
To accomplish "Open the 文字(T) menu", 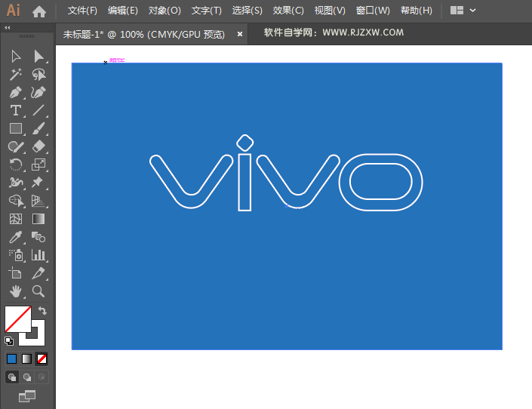I will pyautogui.click(x=206, y=11).
